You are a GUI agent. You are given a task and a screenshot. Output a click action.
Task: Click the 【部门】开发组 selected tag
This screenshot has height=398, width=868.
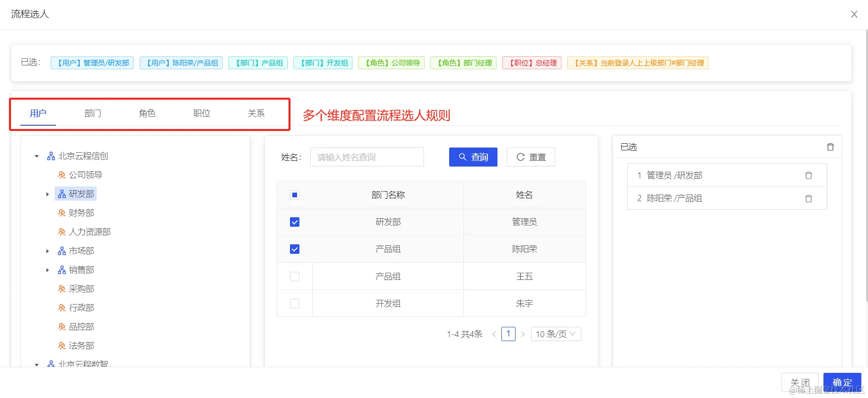pyautogui.click(x=323, y=63)
